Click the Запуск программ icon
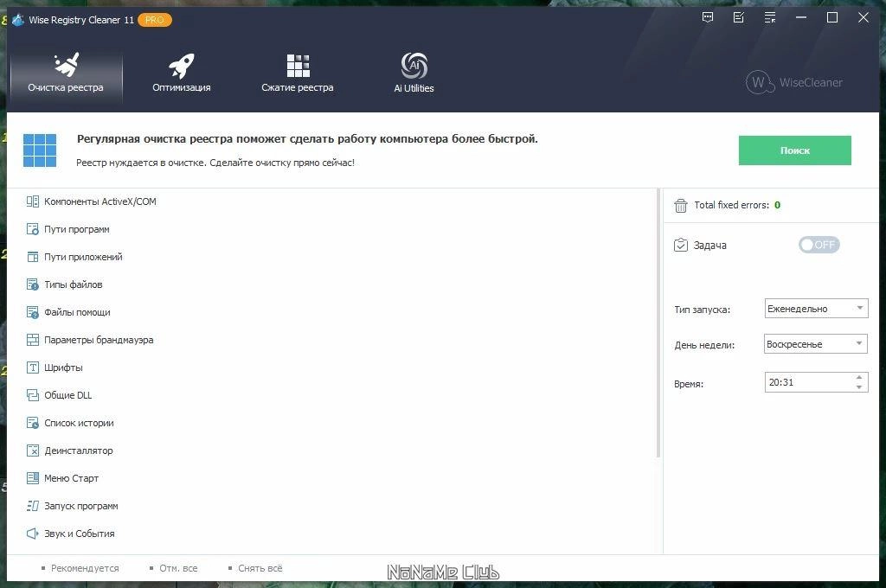This screenshot has height=588, width=886. pyautogui.click(x=33, y=506)
